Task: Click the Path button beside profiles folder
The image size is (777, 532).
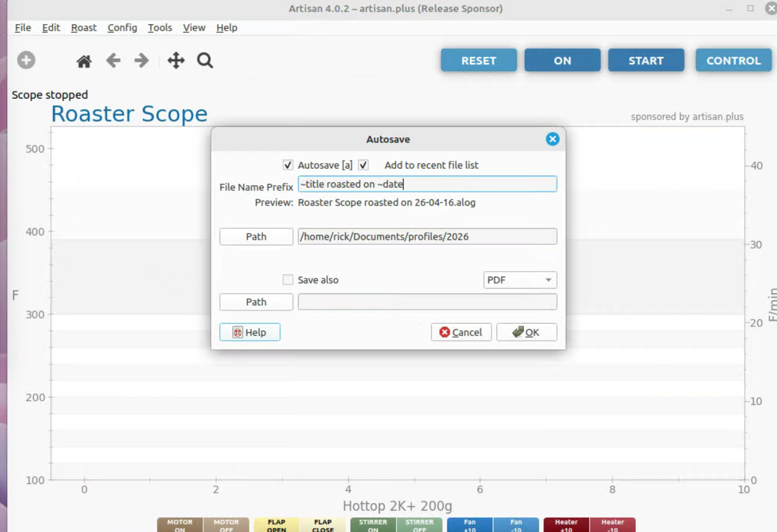Action: (256, 236)
